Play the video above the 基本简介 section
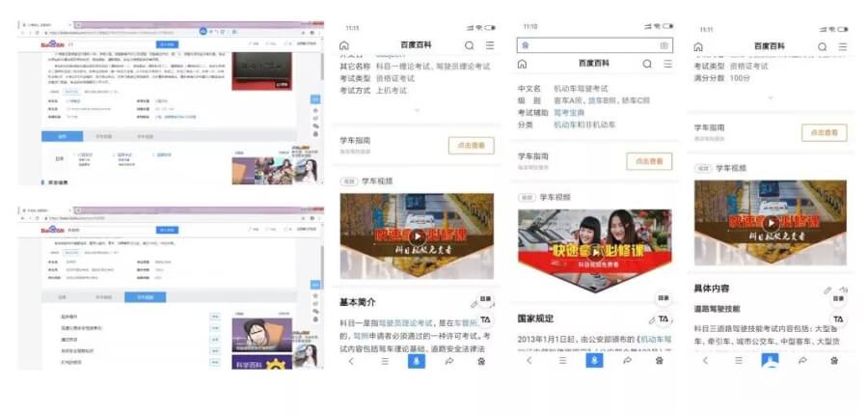Viewport: 868px width, 415px height. [416, 236]
